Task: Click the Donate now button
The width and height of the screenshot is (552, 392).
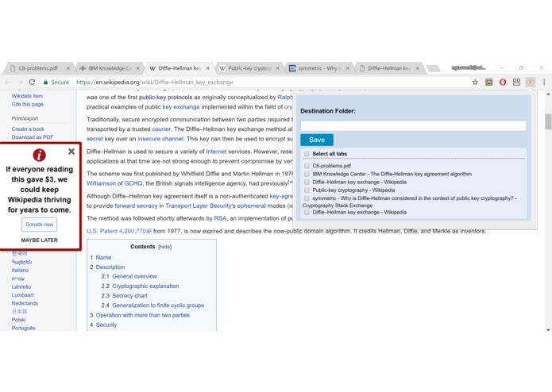Action: tap(39, 225)
